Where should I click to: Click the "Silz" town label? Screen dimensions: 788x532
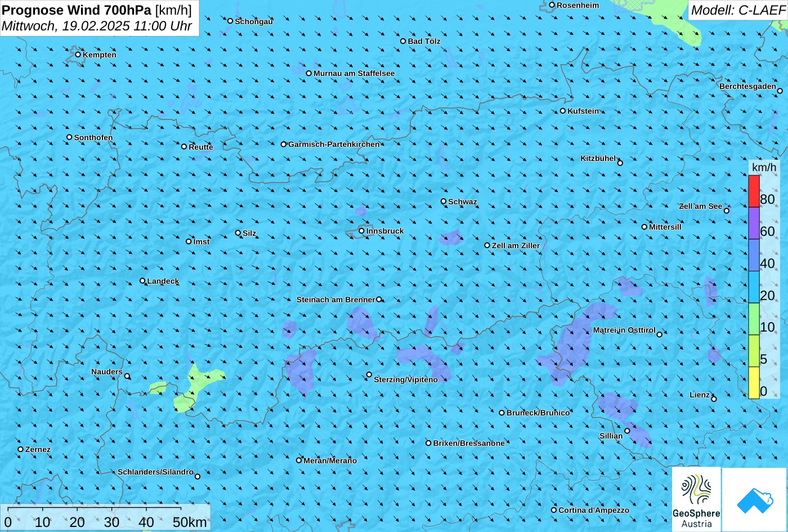click(249, 233)
